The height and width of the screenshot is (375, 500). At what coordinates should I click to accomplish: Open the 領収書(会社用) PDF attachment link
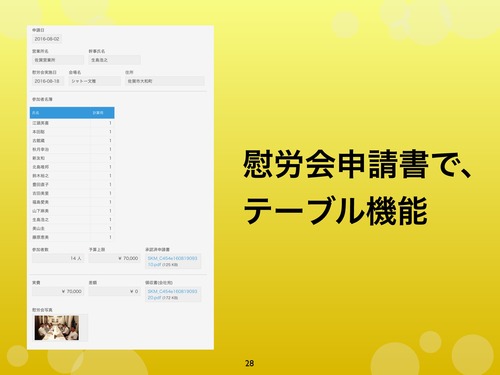(172, 294)
